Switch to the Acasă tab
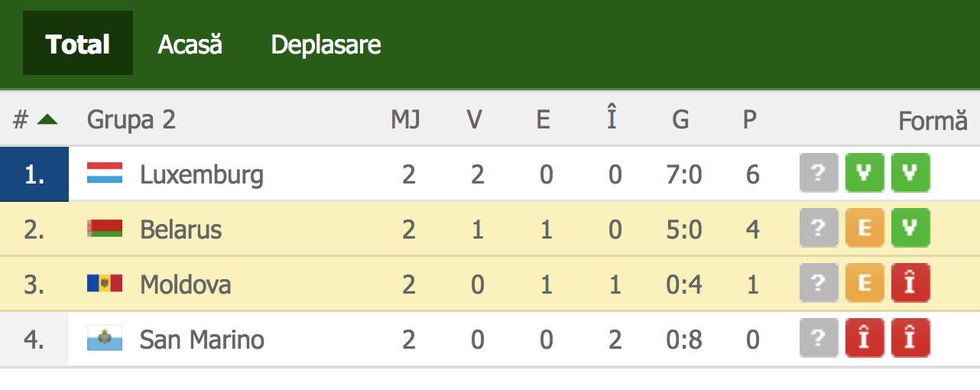980x390 pixels. tap(190, 44)
